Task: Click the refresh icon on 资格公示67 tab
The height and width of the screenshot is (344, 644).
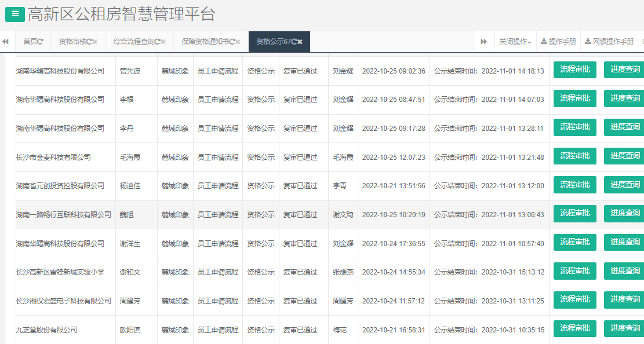Action: [x=293, y=41]
